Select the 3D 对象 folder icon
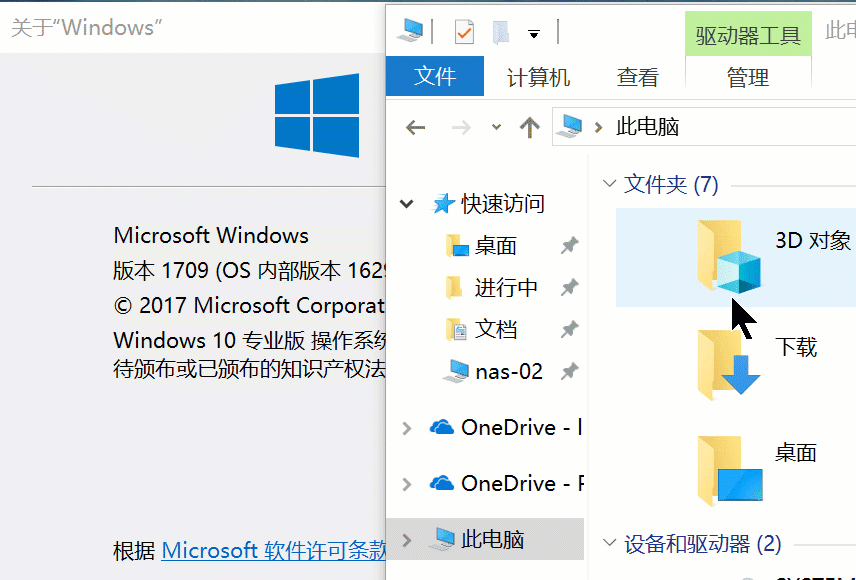The width and height of the screenshot is (856, 580). click(729, 256)
